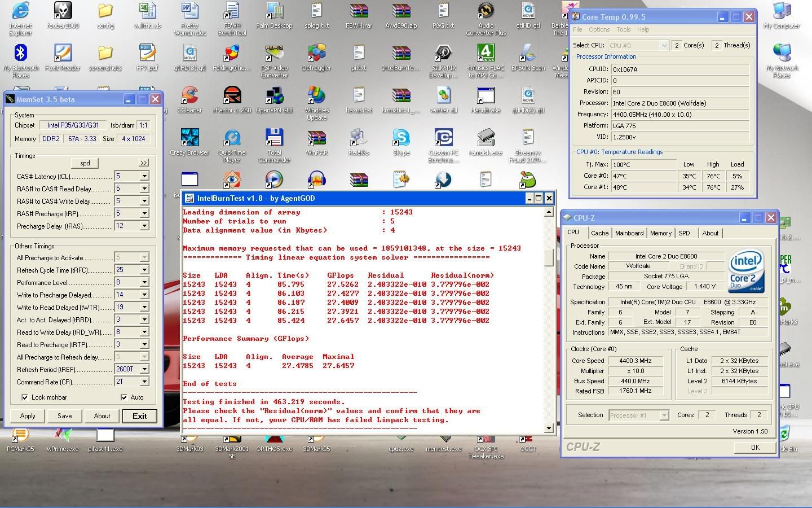Open the CCleaner desktop shortcut
This screenshot has height=508, width=812.
coord(189,96)
